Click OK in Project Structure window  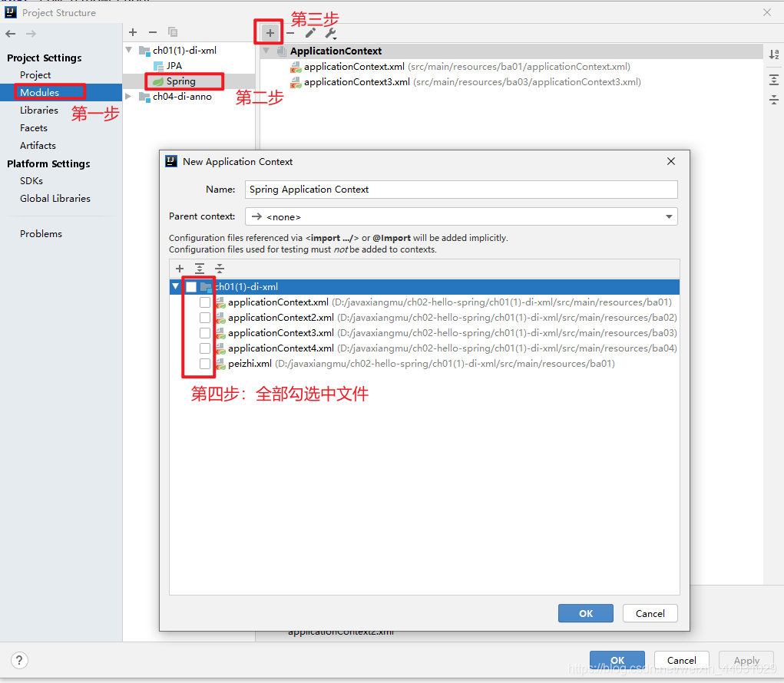tap(617, 660)
